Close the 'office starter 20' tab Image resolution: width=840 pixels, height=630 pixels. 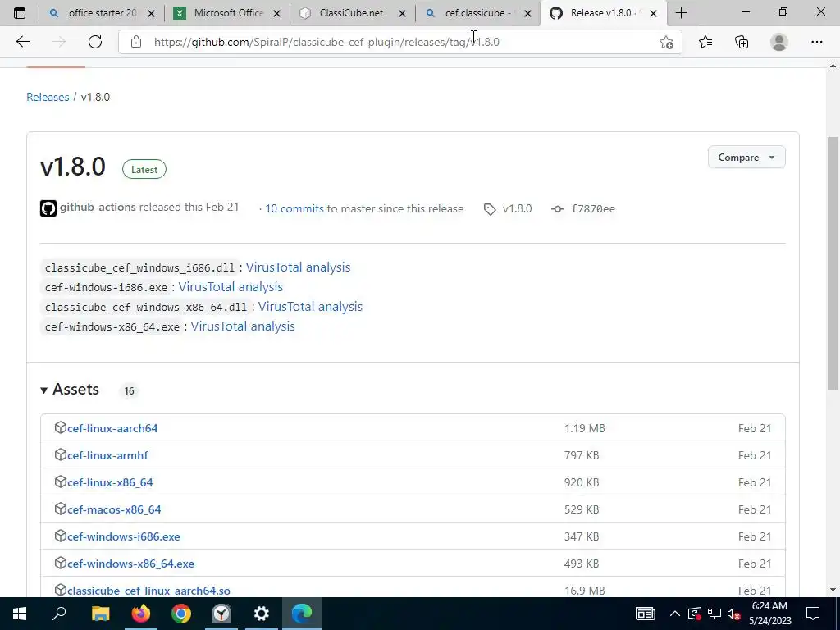[x=151, y=13]
